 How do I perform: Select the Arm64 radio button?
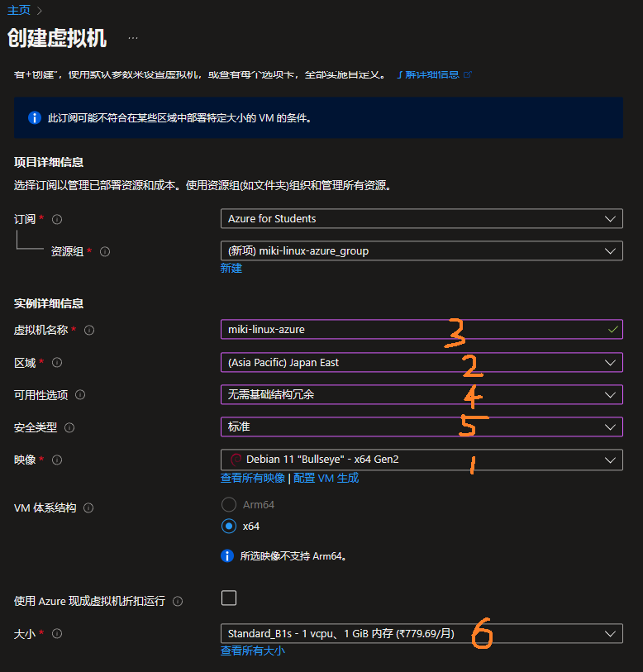[229, 504]
